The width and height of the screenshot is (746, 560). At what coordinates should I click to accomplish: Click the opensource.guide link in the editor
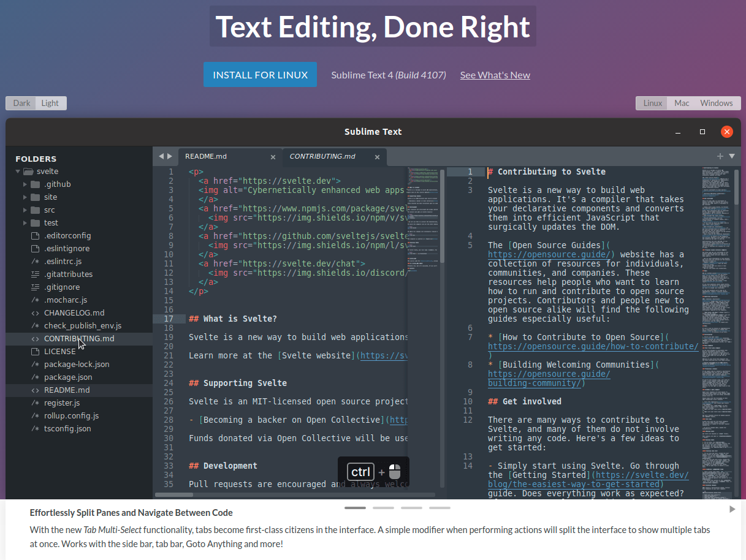[x=549, y=254]
